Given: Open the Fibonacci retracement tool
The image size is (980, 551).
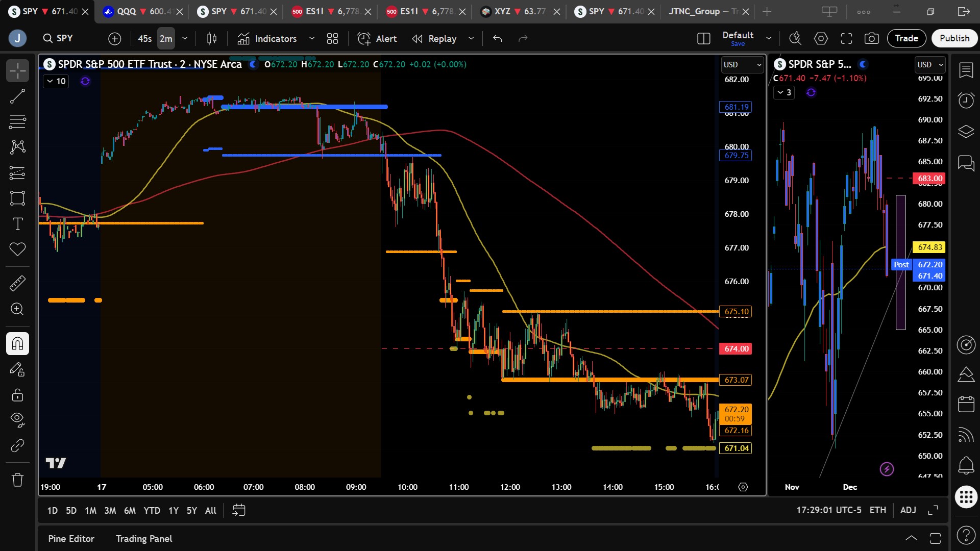Looking at the screenshot, I should click(x=17, y=121).
